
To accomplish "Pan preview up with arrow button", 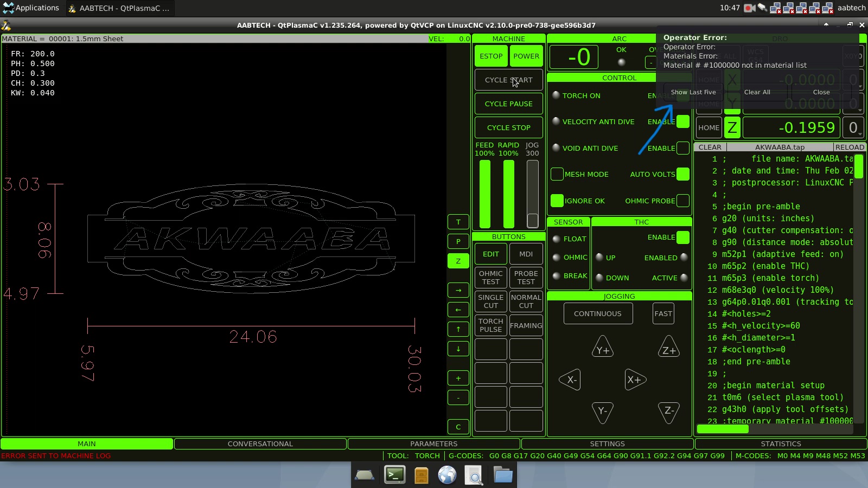I will pyautogui.click(x=458, y=329).
